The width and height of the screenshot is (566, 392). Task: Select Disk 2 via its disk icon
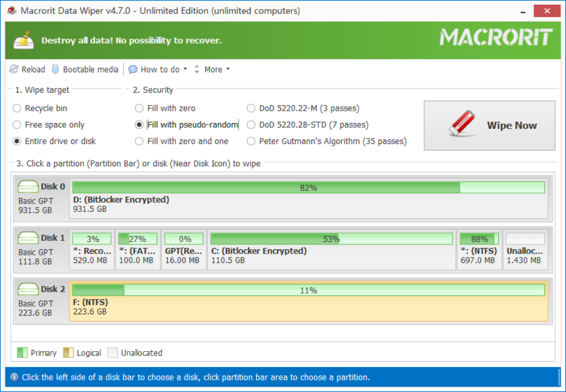click(x=28, y=289)
